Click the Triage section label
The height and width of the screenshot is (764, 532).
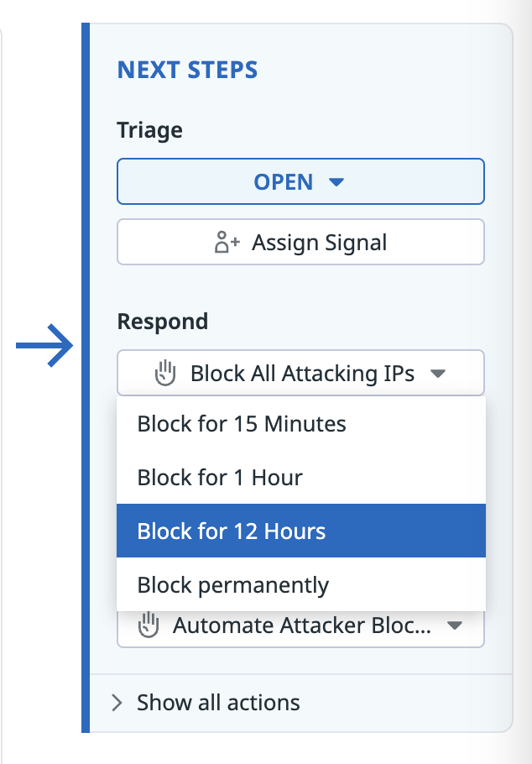[x=149, y=130]
